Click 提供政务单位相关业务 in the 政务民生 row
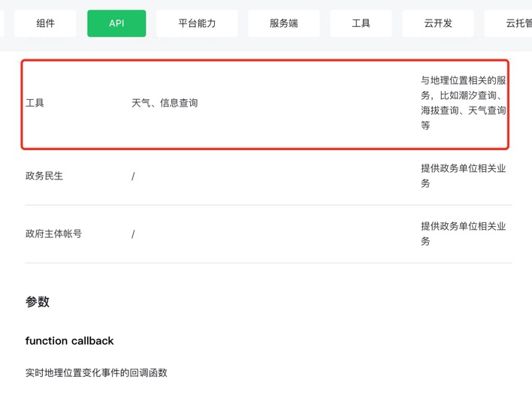532x398 pixels. click(463, 176)
